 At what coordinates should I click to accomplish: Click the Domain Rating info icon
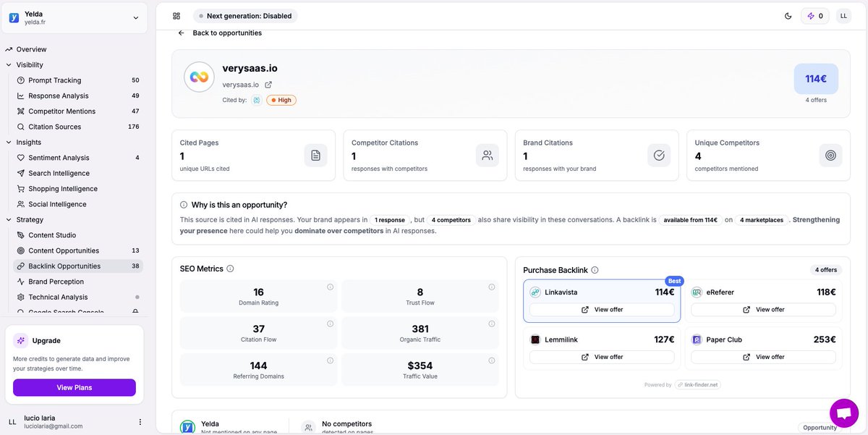click(330, 287)
